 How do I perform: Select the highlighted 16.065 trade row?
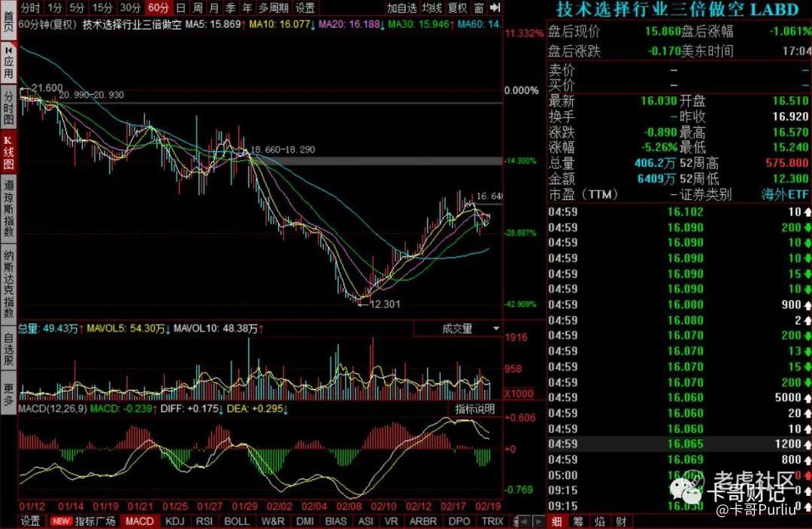[x=679, y=443]
